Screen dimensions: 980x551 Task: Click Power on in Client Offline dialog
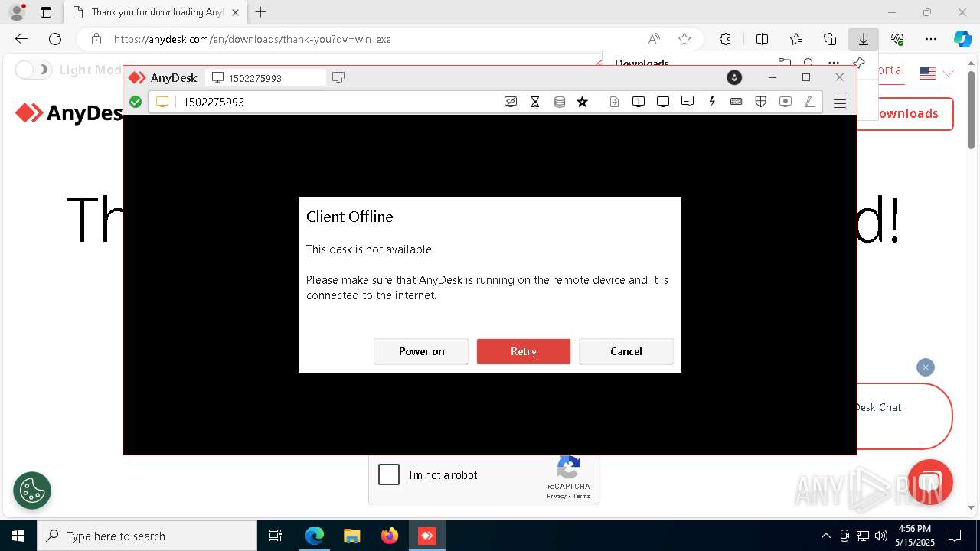(x=421, y=351)
